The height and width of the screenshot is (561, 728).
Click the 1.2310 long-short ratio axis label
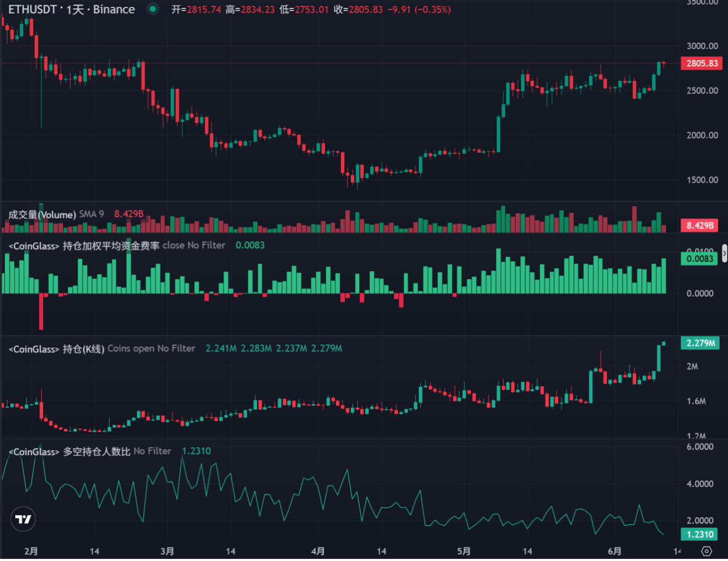point(700,535)
